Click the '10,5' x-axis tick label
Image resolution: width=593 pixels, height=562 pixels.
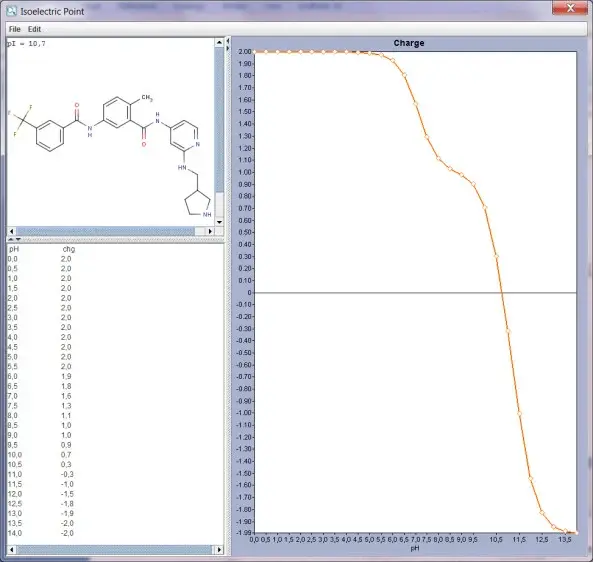pos(496,540)
